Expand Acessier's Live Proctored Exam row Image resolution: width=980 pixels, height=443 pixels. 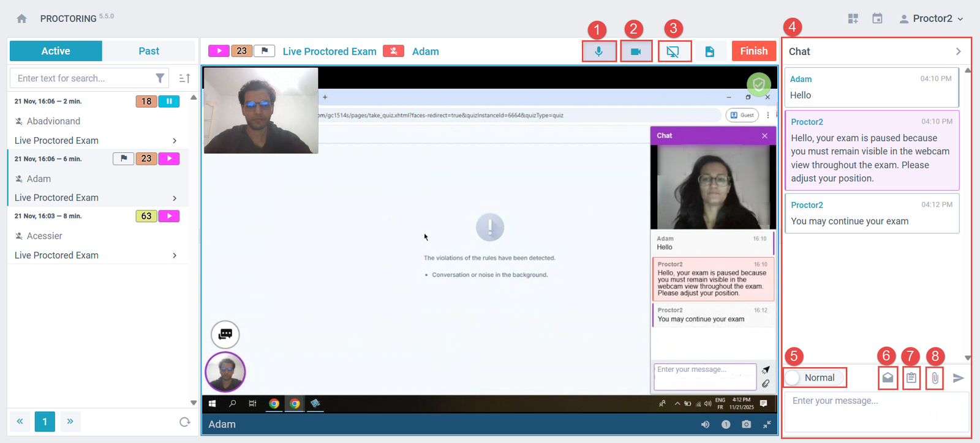point(175,255)
